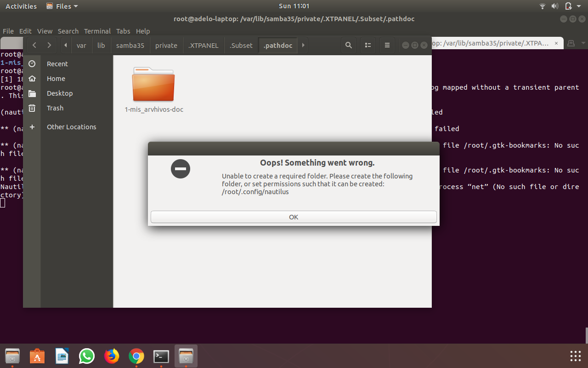Select the samba35 path segment

pyautogui.click(x=130, y=45)
